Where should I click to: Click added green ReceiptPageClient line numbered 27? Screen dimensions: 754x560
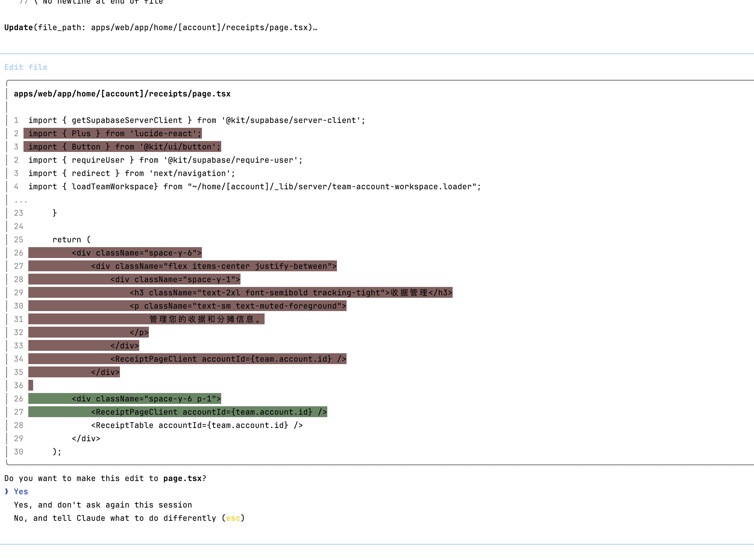pos(178,412)
